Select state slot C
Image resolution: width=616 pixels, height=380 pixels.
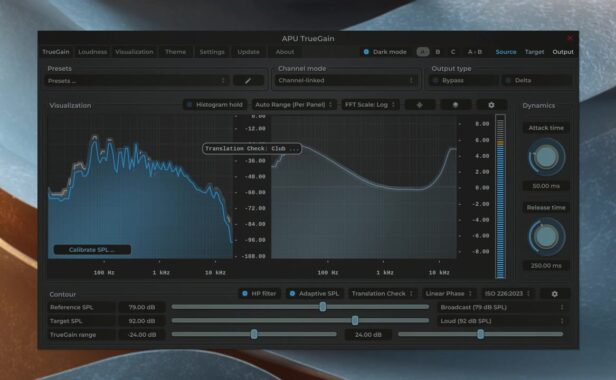pos(453,52)
